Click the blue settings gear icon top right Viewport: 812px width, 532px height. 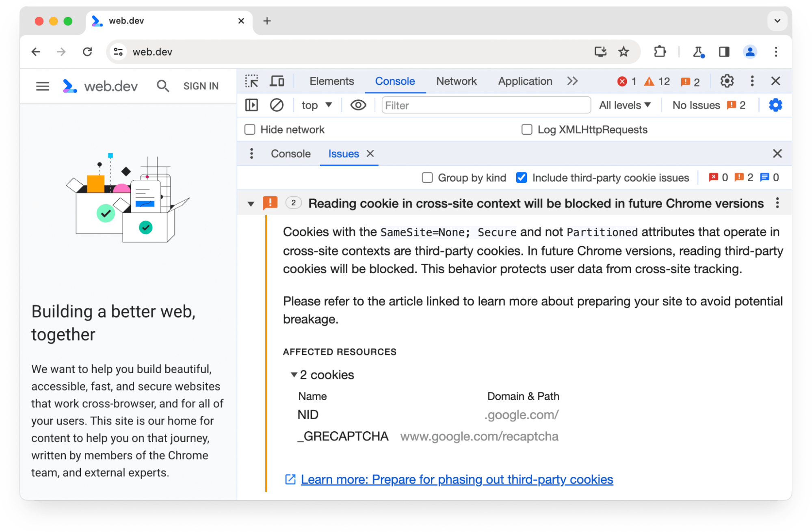point(775,106)
